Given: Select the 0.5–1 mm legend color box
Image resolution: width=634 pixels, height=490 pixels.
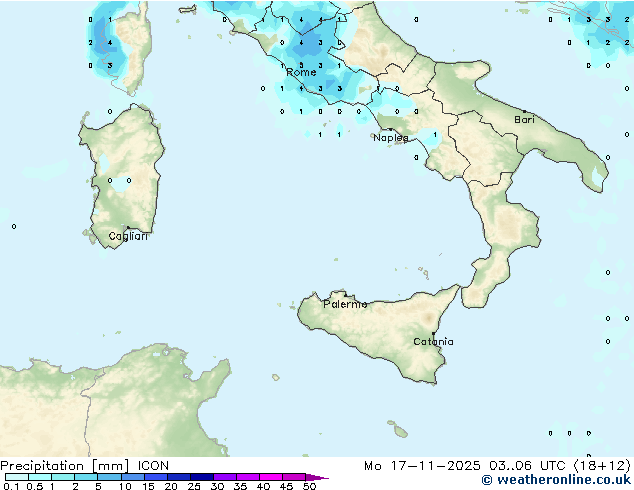Looking at the screenshot, I should point(40,477).
